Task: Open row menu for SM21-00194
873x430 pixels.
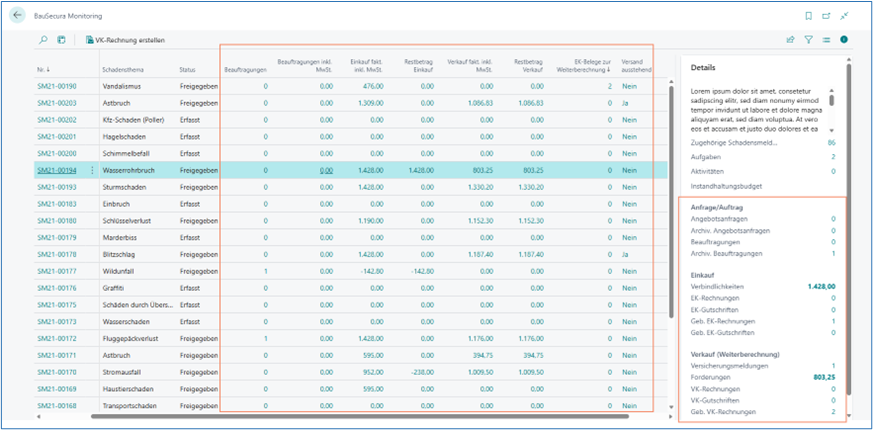Action: tap(93, 171)
